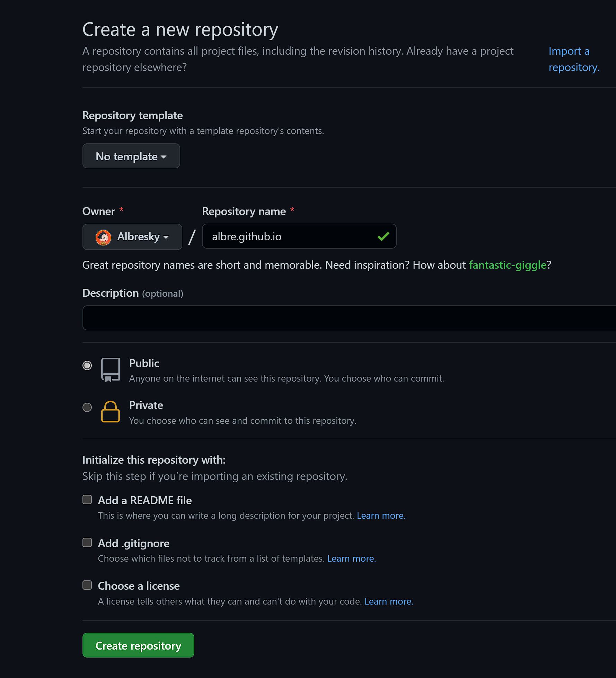Expand the Albresky owner dropdown
Image resolution: width=616 pixels, height=678 pixels.
[132, 237]
